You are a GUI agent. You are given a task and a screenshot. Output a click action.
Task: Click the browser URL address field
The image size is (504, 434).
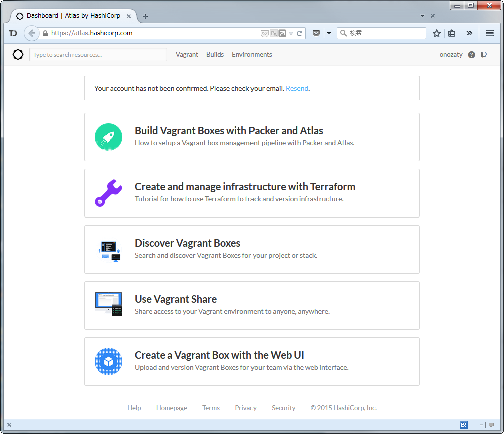pyautogui.click(x=154, y=33)
